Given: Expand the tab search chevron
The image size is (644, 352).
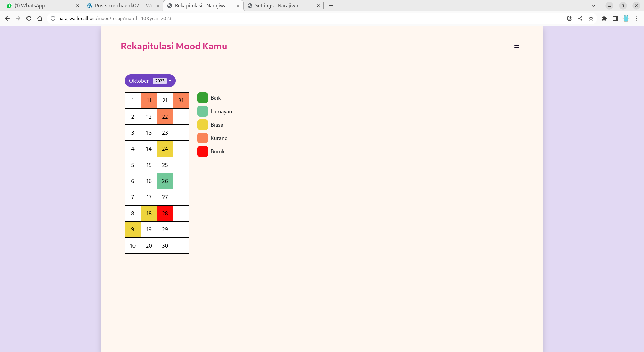Looking at the screenshot, I should (593, 6).
